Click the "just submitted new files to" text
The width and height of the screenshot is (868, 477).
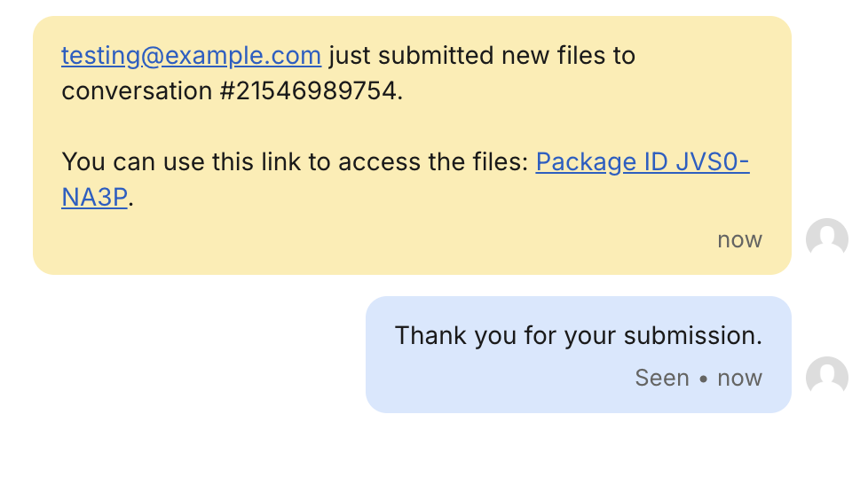[482, 56]
